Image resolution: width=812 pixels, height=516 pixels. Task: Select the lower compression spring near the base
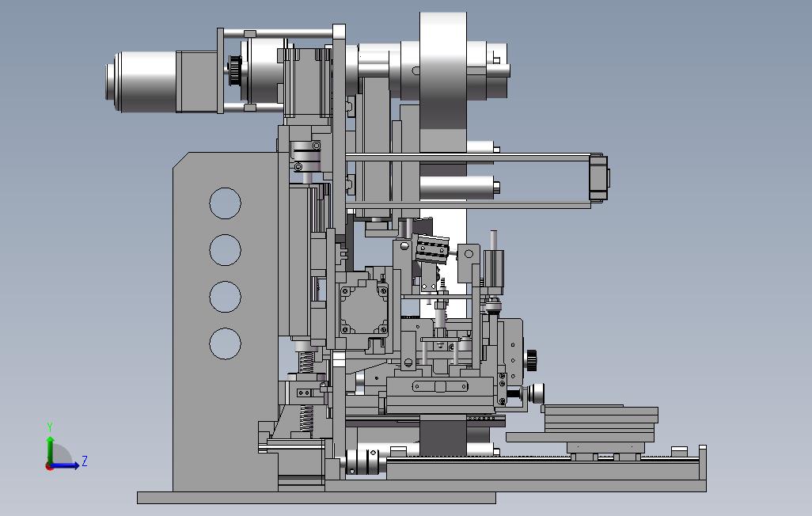[306, 419]
